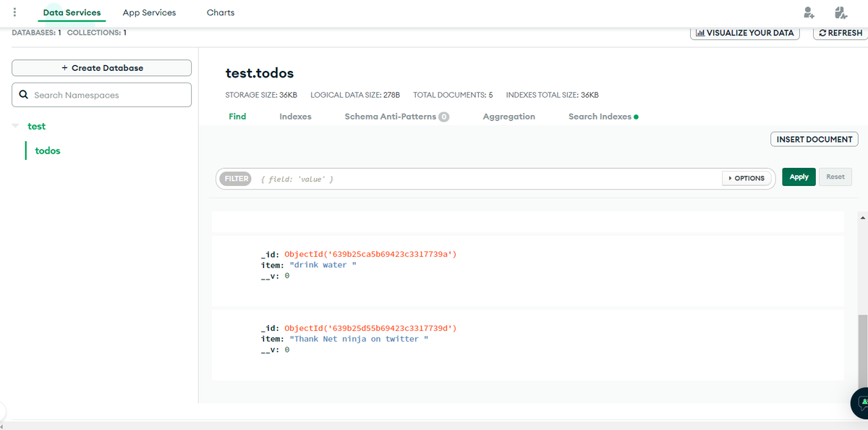Click the "Thank Net ninja on twitter" value

pos(359,339)
